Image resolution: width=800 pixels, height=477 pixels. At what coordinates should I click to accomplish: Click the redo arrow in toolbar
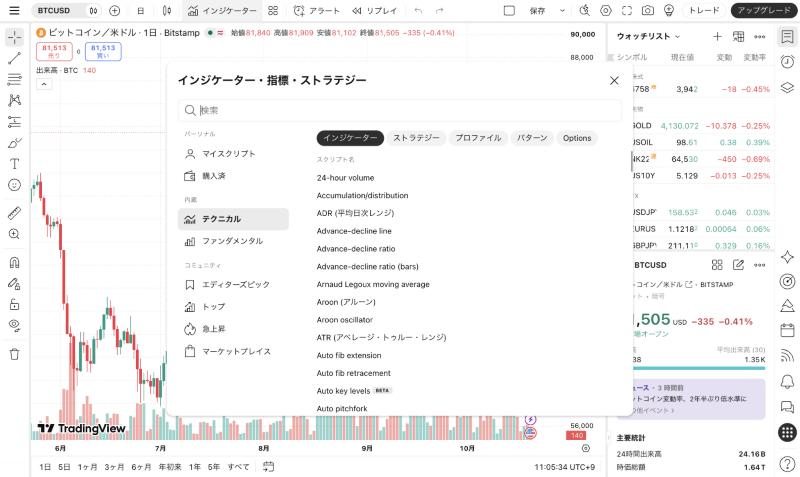pyautogui.click(x=439, y=10)
